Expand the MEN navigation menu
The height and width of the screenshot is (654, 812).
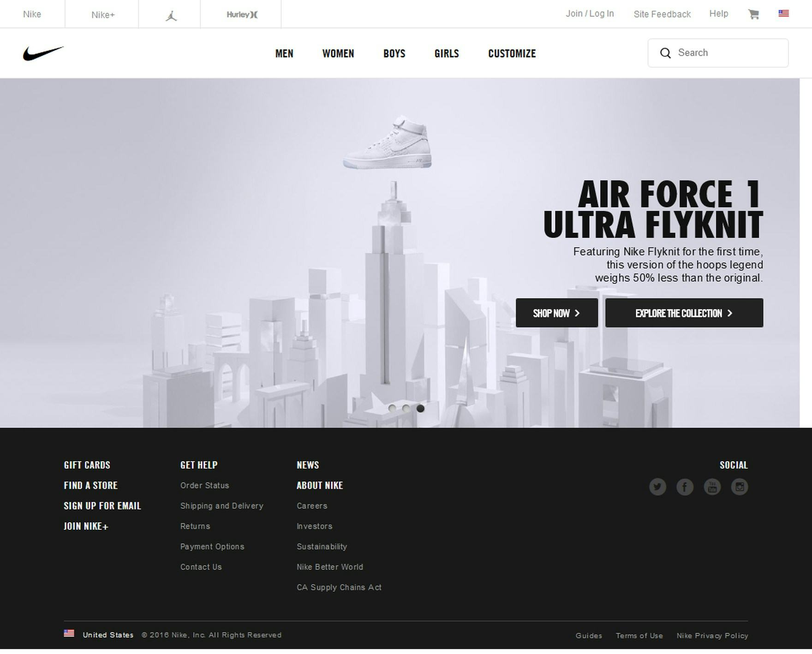click(284, 54)
